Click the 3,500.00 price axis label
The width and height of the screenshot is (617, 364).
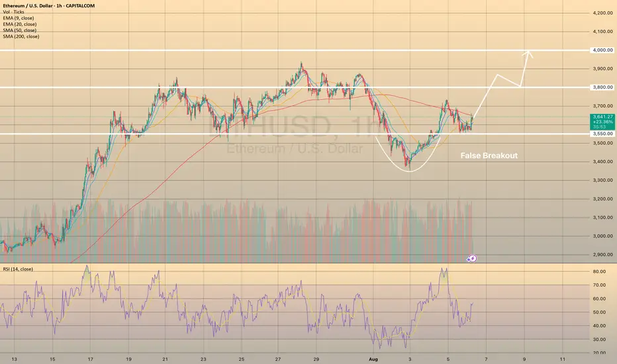(603, 143)
